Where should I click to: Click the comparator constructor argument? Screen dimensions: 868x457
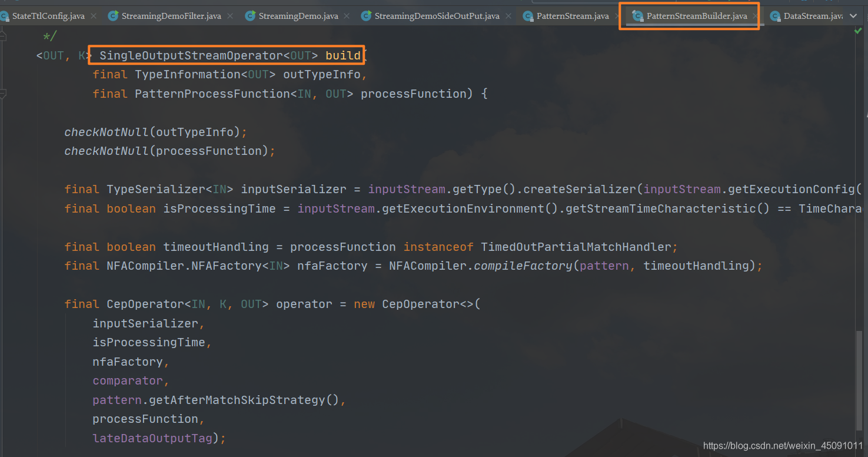pos(128,380)
